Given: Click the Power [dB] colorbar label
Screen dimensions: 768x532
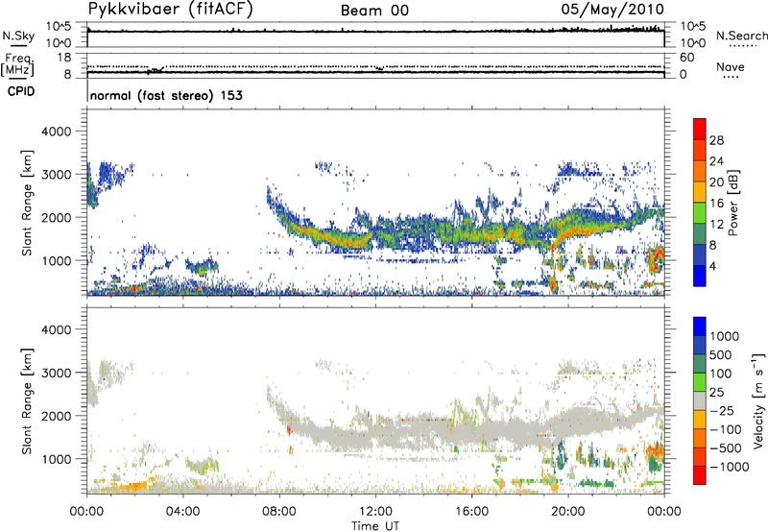Looking at the screenshot, I should tap(733, 203).
